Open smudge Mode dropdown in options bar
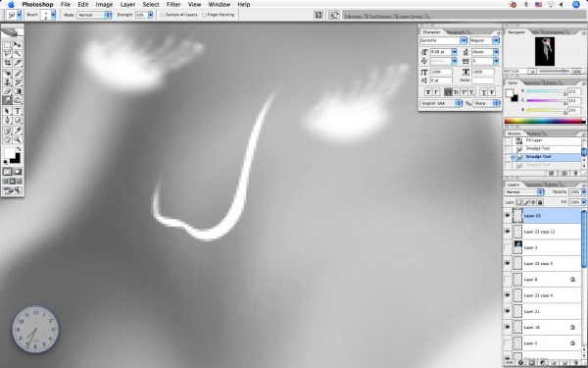Viewport: 588px width, 368px height. tap(94, 15)
